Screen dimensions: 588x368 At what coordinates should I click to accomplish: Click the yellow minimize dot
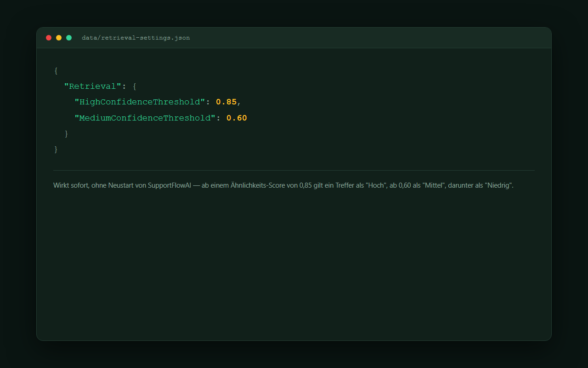point(59,38)
